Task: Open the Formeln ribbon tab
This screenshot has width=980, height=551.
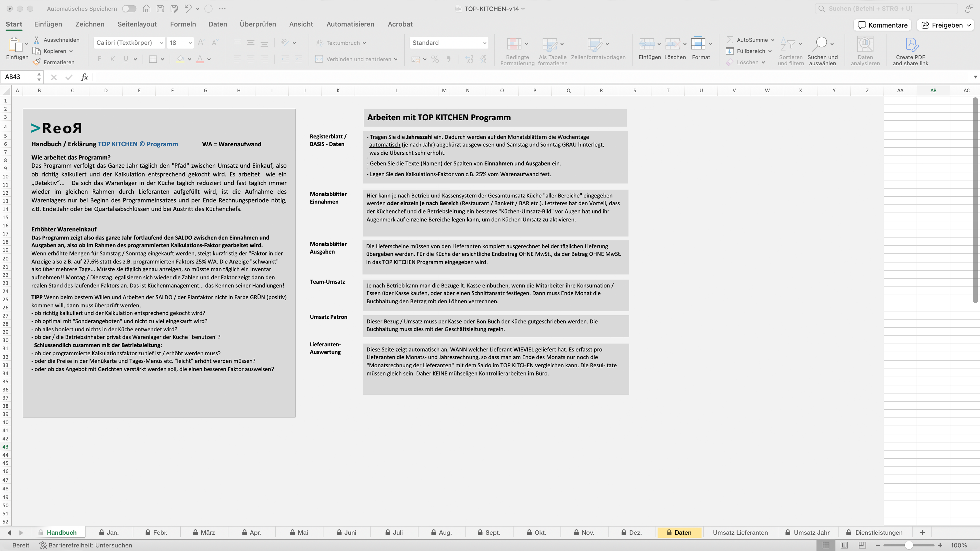Action: tap(183, 24)
